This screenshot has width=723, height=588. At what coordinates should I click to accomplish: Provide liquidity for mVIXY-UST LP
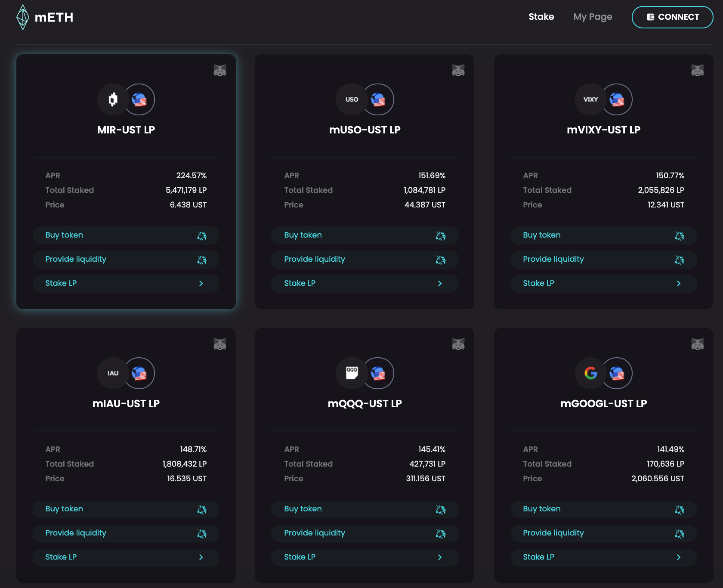coord(604,260)
